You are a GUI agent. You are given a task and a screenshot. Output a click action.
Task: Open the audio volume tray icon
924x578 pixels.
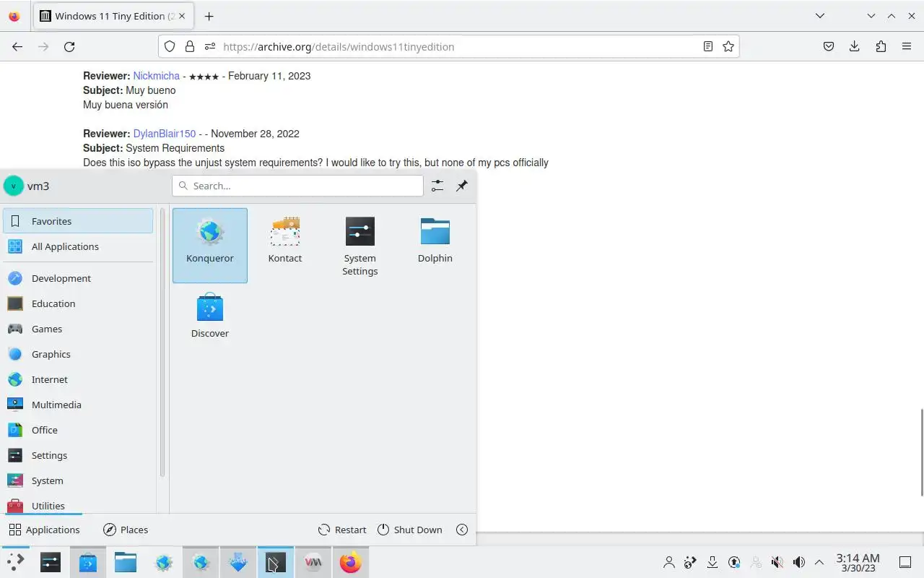[799, 562]
